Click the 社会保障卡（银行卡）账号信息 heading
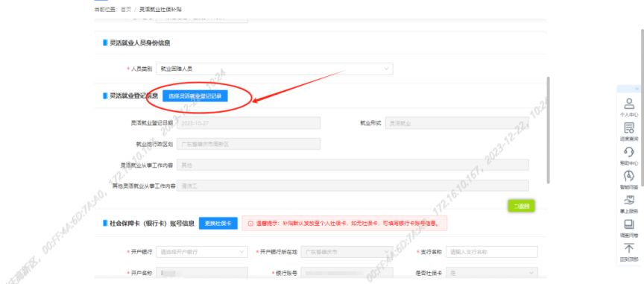This screenshot has width=644, height=284. (x=151, y=224)
